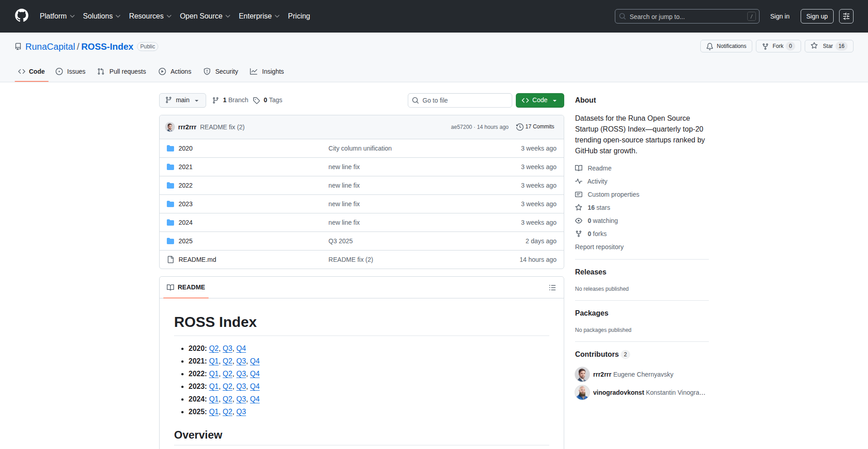868x449 pixels.
Task: Open the 2024 Q2 dataset link
Action: click(x=227, y=399)
